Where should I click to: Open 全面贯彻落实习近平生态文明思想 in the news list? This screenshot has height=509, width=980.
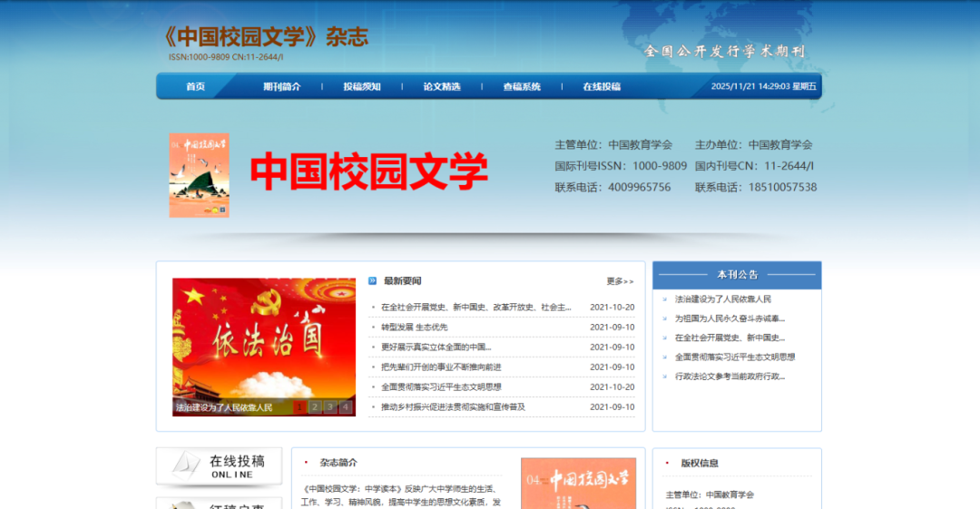[x=441, y=387]
